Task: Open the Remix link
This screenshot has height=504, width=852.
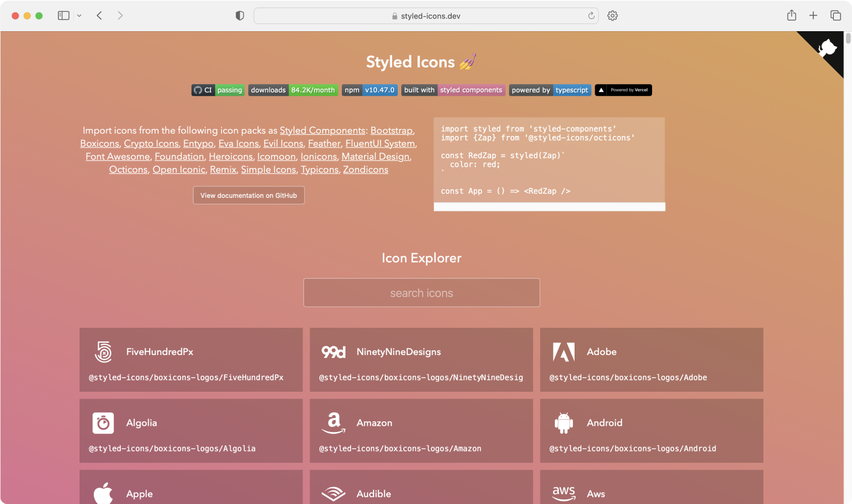Action: [x=223, y=170]
